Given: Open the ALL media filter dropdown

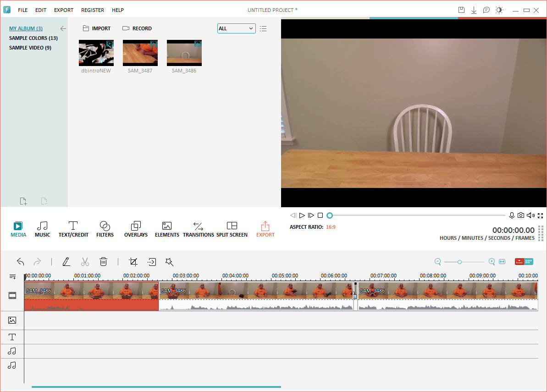Looking at the screenshot, I should (236, 28).
